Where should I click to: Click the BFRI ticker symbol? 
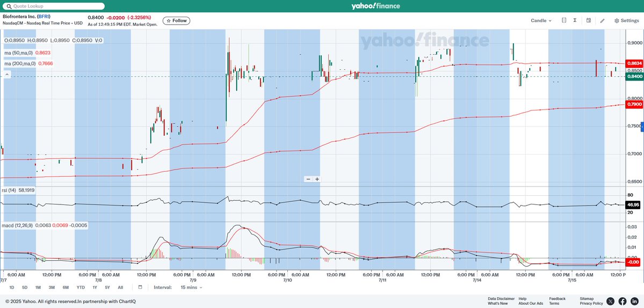point(44,17)
